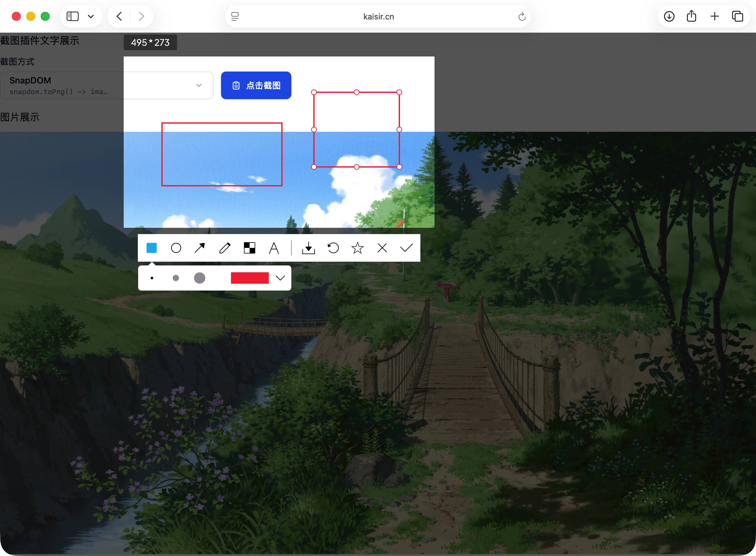Click the 图片展示 label
The height and width of the screenshot is (556, 756).
(20, 117)
